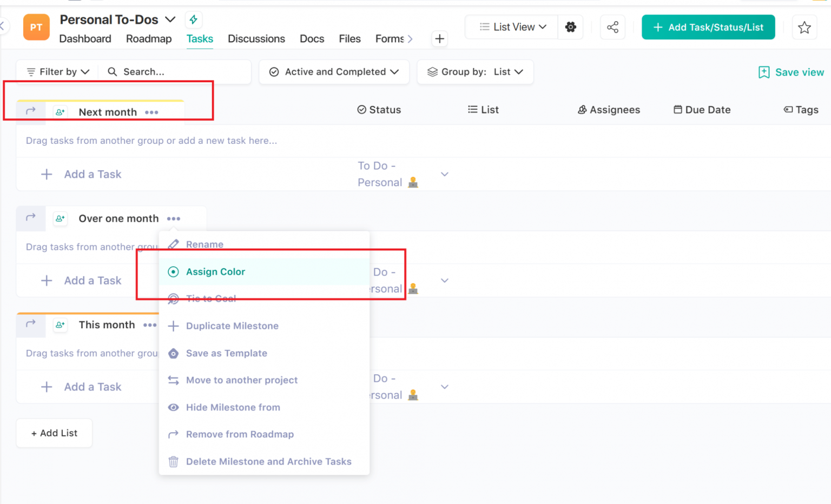Click the drag-tasks placeholder under Next month
The image size is (831, 504).
[151, 141]
